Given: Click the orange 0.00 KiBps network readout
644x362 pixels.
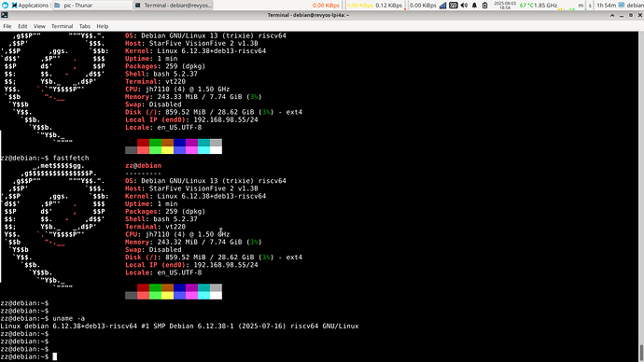Looking at the screenshot, I should click(326, 6).
